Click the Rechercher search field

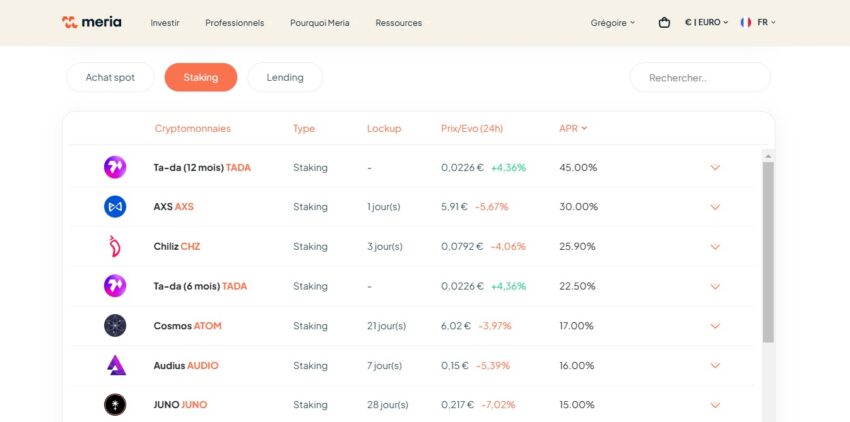click(700, 78)
